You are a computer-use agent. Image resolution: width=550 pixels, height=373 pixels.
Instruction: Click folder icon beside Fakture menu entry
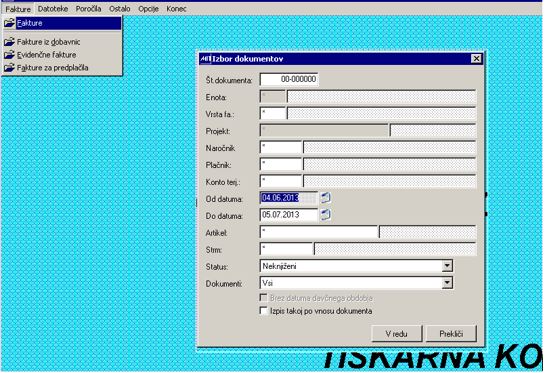coord(9,23)
